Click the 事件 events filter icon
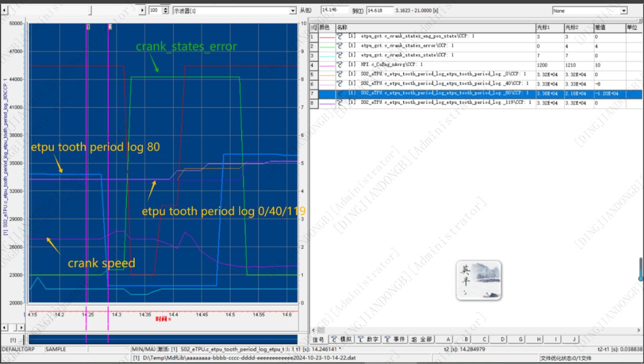The width and height of the screenshot is (644, 364). pos(395,339)
